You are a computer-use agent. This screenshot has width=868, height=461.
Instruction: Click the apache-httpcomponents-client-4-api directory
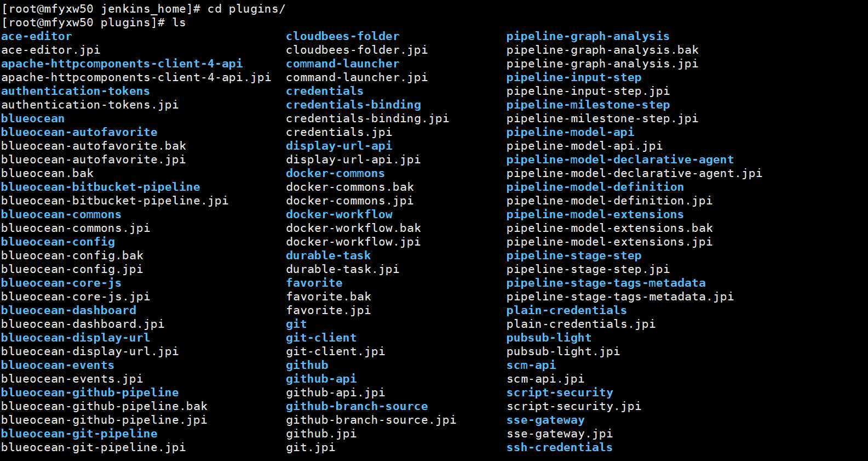122,64
